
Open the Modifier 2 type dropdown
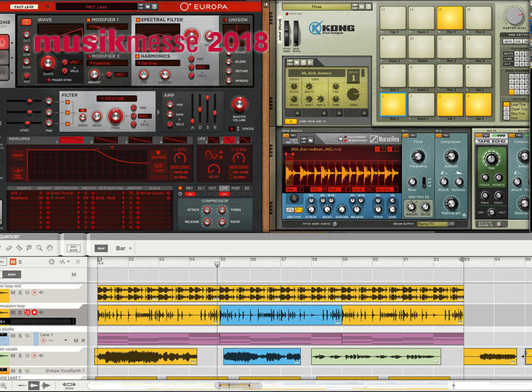tap(108, 63)
